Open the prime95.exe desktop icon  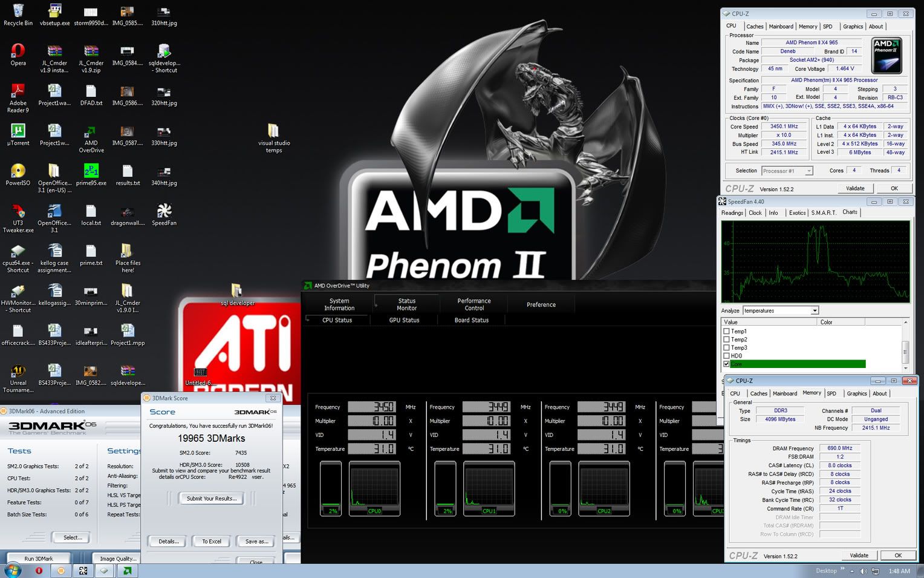coord(91,174)
